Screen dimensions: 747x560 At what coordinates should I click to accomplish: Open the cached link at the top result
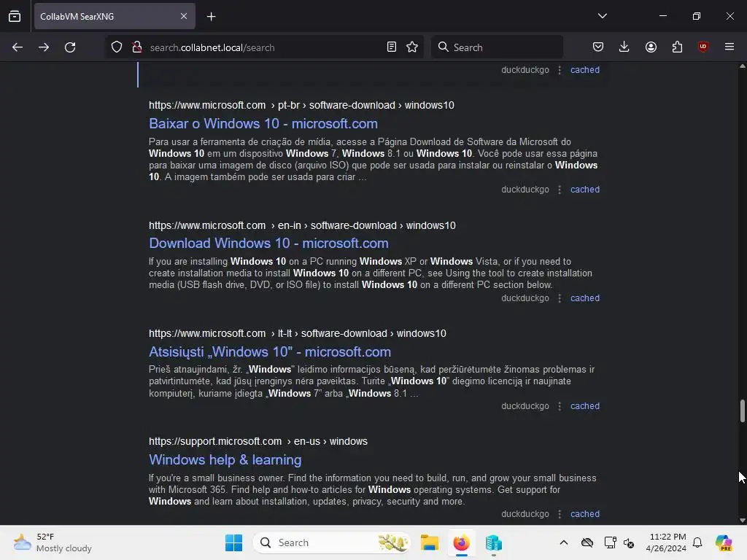(585, 70)
